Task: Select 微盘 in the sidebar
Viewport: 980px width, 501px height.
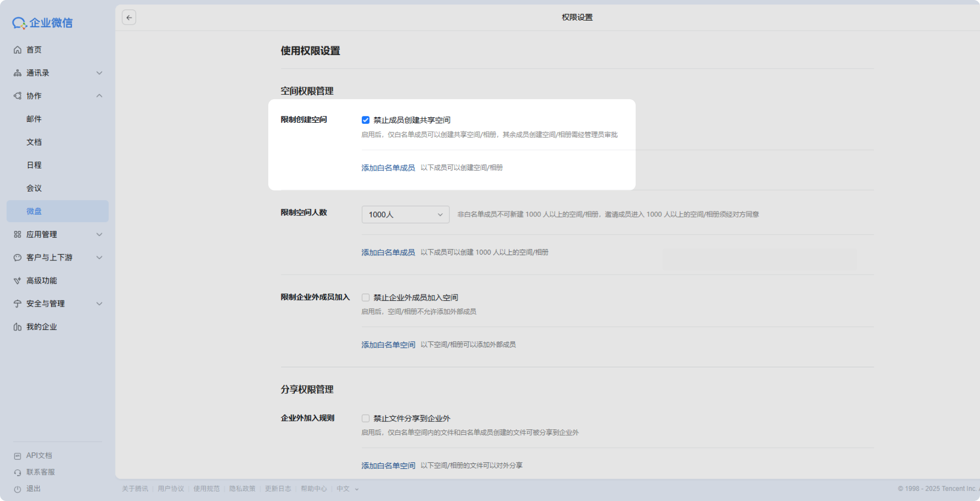Action: click(58, 211)
